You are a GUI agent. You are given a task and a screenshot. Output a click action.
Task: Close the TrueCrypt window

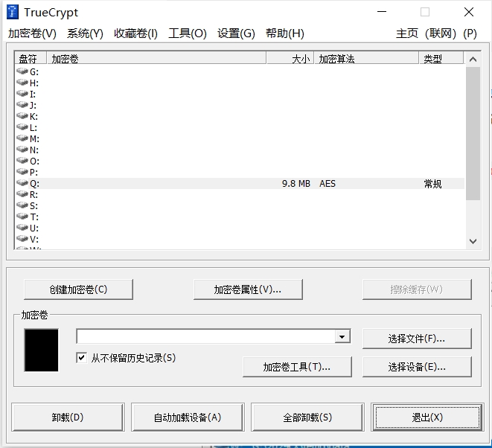tap(469, 12)
